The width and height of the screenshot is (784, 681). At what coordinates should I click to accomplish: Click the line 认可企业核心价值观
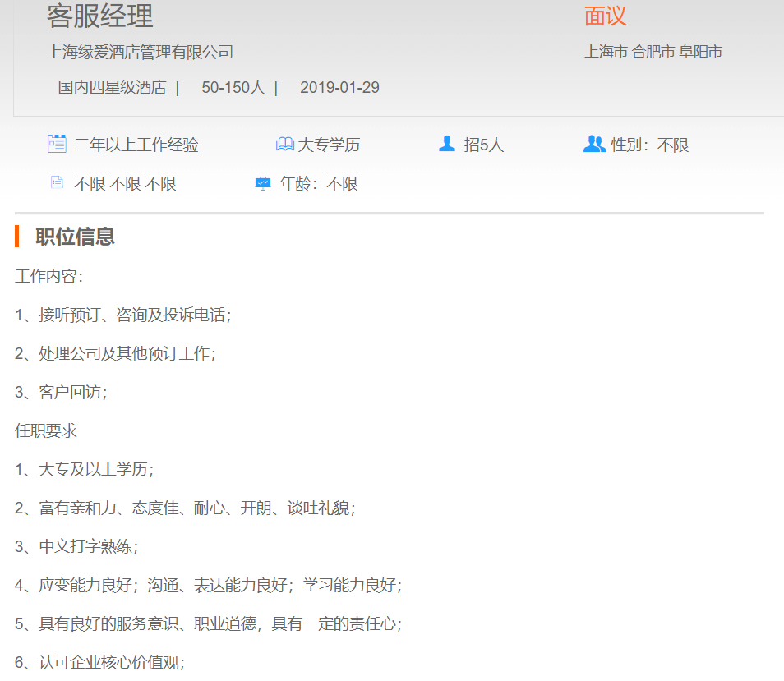(x=100, y=662)
